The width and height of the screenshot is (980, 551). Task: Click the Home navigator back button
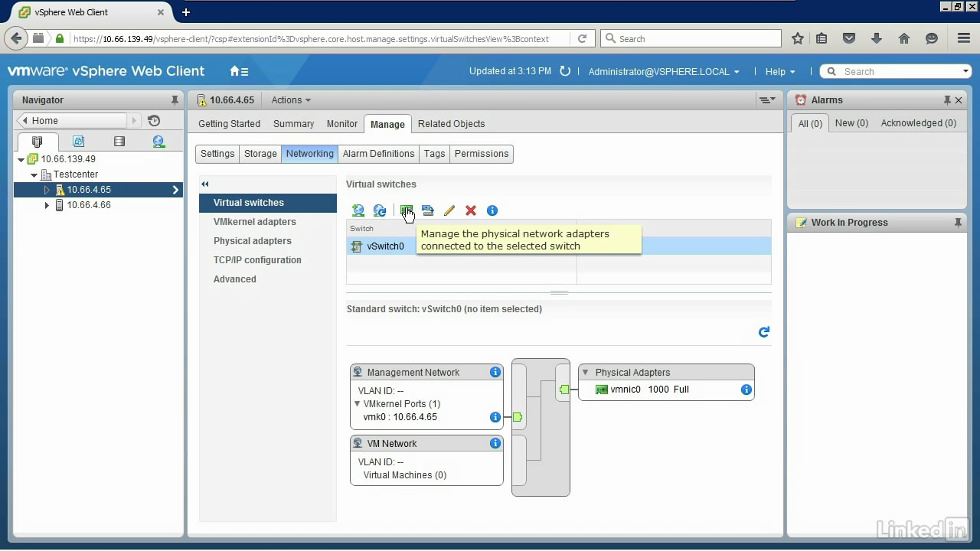coord(71,120)
